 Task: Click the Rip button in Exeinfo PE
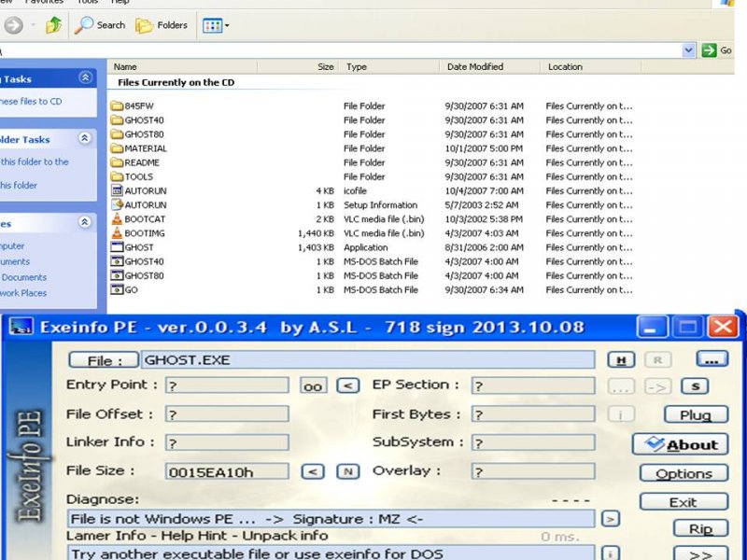click(x=701, y=528)
